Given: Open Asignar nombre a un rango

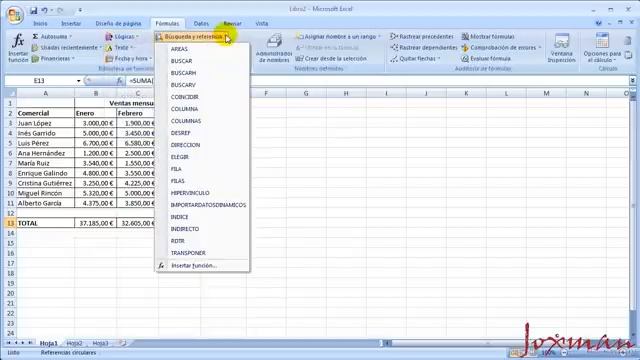Looking at the screenshot, I should coord(338,37).
